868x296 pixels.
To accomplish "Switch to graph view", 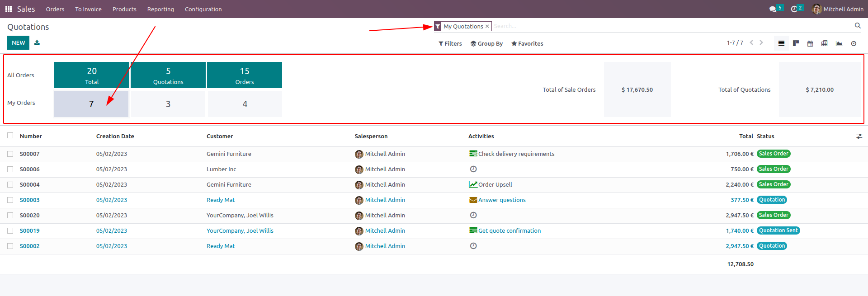I will pyautogui.click(x=839, y=43).
